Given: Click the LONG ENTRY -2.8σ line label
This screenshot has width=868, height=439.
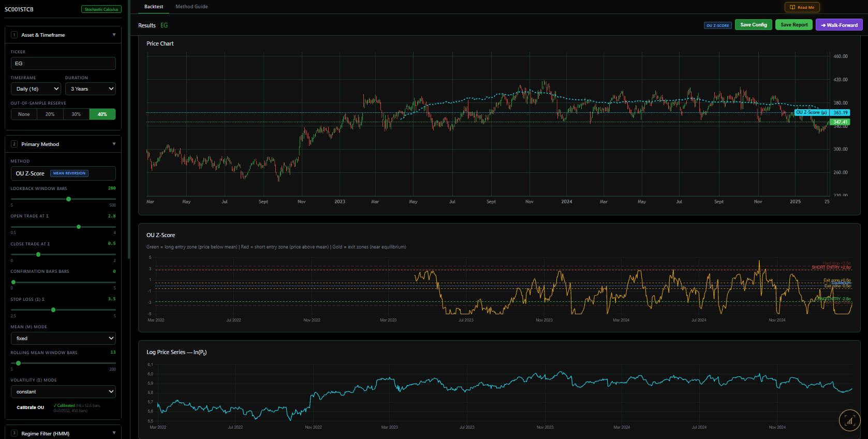Looking at the screenshot, I should [x=833, y=299].
